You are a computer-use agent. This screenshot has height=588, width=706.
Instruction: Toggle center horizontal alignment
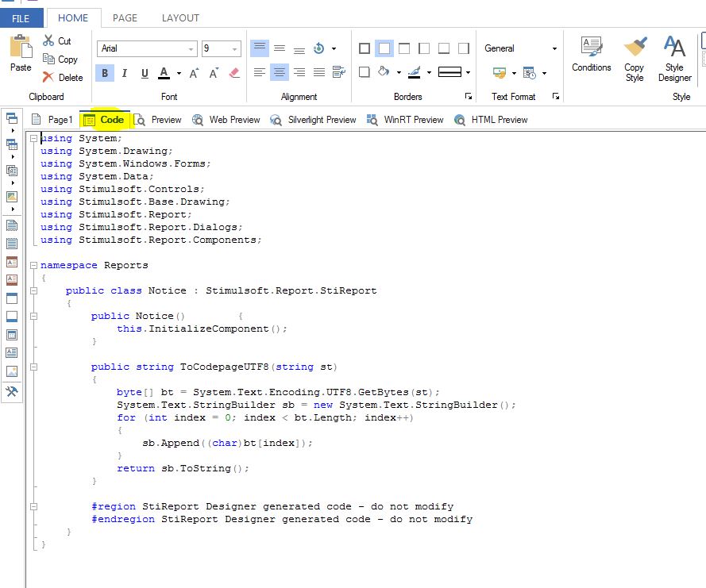[x=280, y=72]
